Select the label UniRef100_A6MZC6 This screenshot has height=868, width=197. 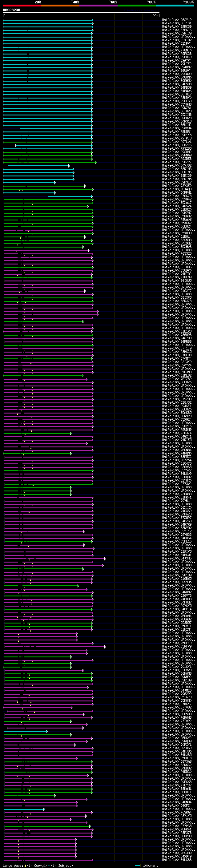coord(177,145)
